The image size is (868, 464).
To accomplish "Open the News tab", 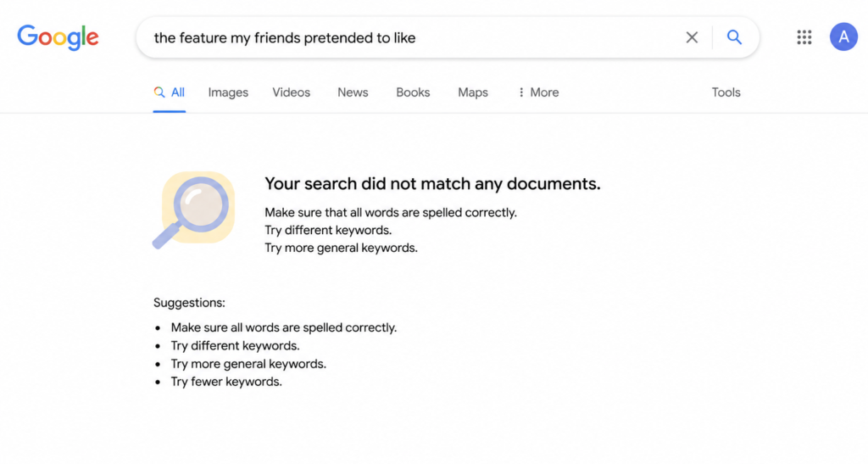I will click(353, 92).
